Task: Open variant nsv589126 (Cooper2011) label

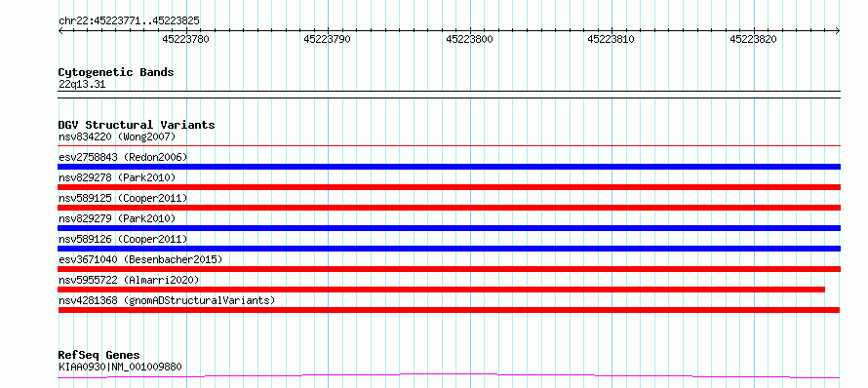Action: (123, 239)
